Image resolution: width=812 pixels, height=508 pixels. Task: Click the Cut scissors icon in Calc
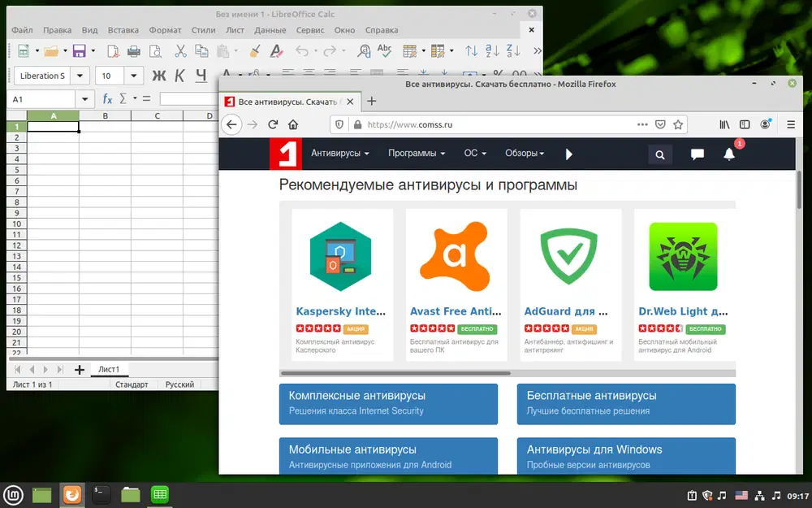pyautogui.click(x=180, y=50)
